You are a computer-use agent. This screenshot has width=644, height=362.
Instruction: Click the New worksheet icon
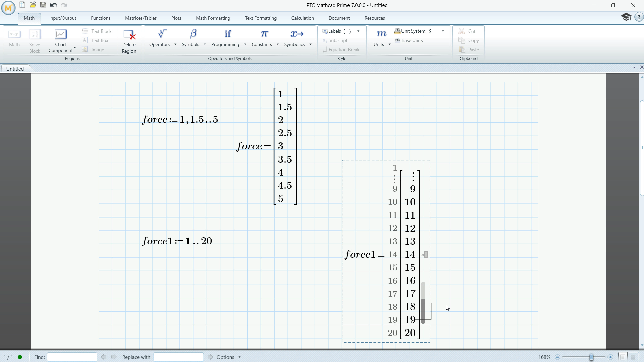[22, 5]
